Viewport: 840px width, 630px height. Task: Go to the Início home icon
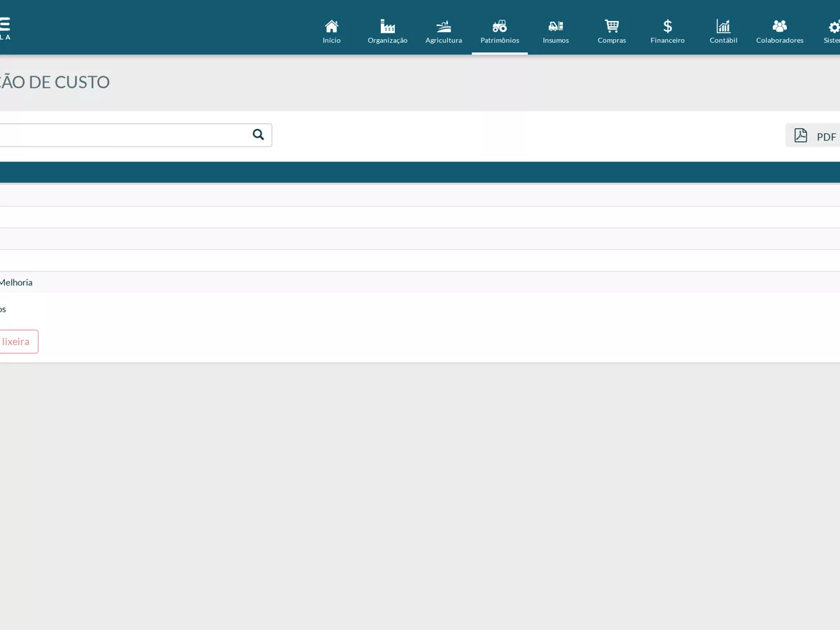click(332, 27)
